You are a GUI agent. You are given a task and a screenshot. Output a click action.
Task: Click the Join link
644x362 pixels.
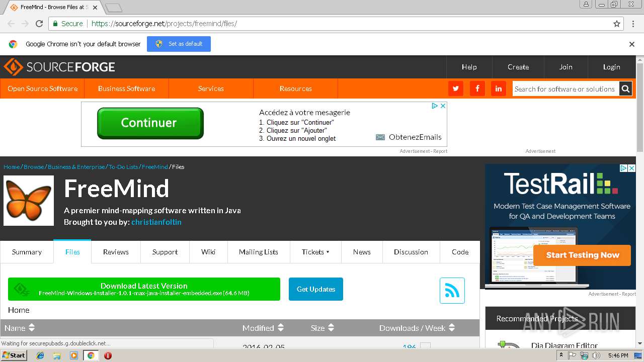tap(566, 67)
